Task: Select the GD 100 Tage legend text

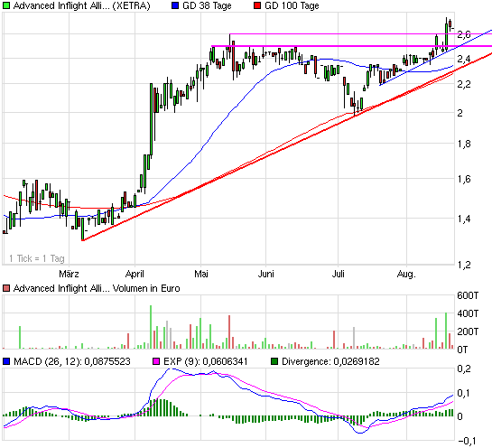Action: (292, 5)
